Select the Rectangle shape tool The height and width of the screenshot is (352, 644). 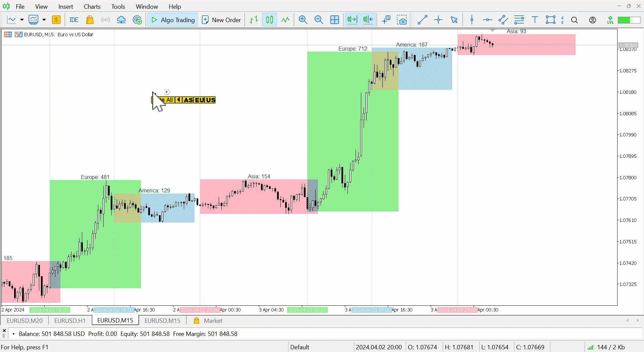pyautogui.click(x=551, y=20)
